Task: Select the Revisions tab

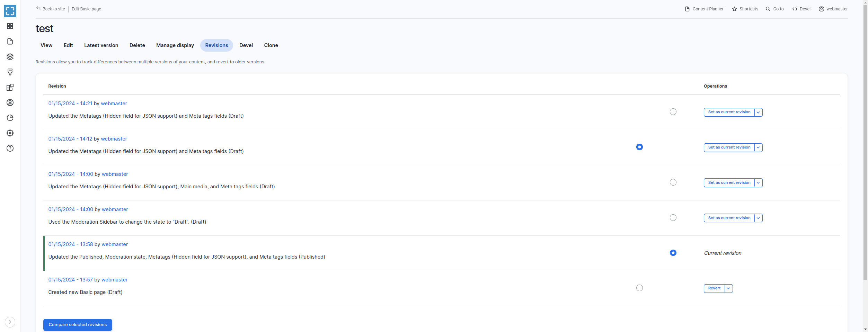Action: click(216, 45)
